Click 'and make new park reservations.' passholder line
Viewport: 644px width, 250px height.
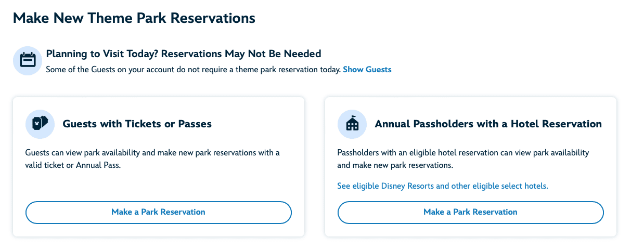(395, 165)
